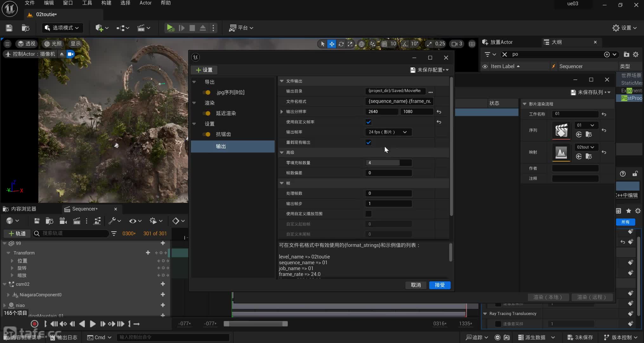The width and height of the screenshot is (644, 343).
Task: Open the cinematics clapper menu
Action: tap(143, 28)
